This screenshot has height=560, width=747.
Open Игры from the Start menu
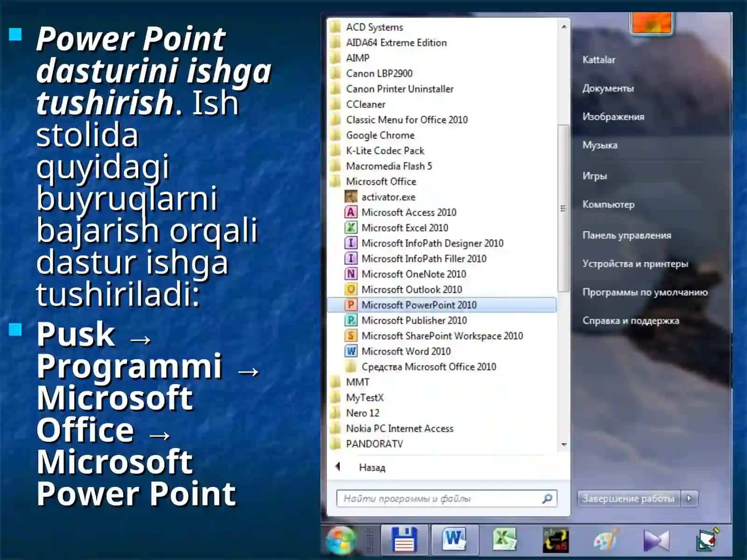[x=594, y=176]
